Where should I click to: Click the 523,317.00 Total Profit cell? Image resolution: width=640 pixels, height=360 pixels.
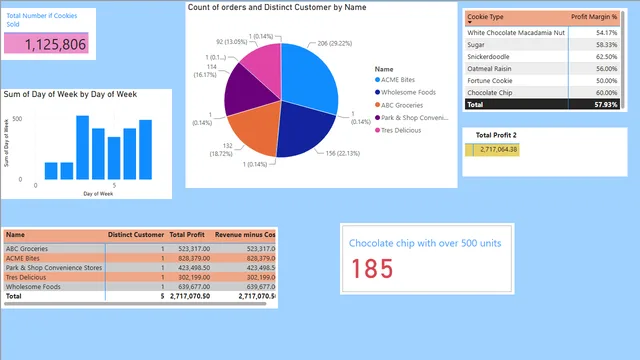pos(194,249)
